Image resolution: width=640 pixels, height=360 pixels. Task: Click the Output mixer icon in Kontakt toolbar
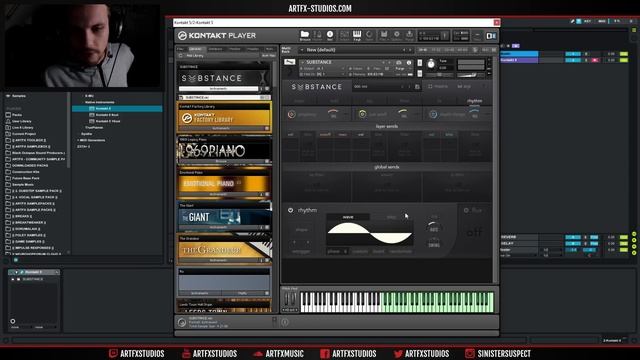tap(344, 36)
